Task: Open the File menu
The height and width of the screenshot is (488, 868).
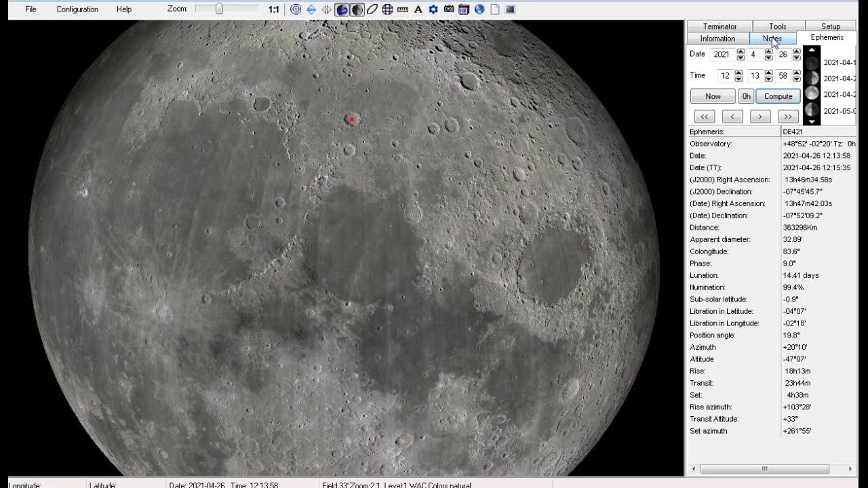Action: 31,9
